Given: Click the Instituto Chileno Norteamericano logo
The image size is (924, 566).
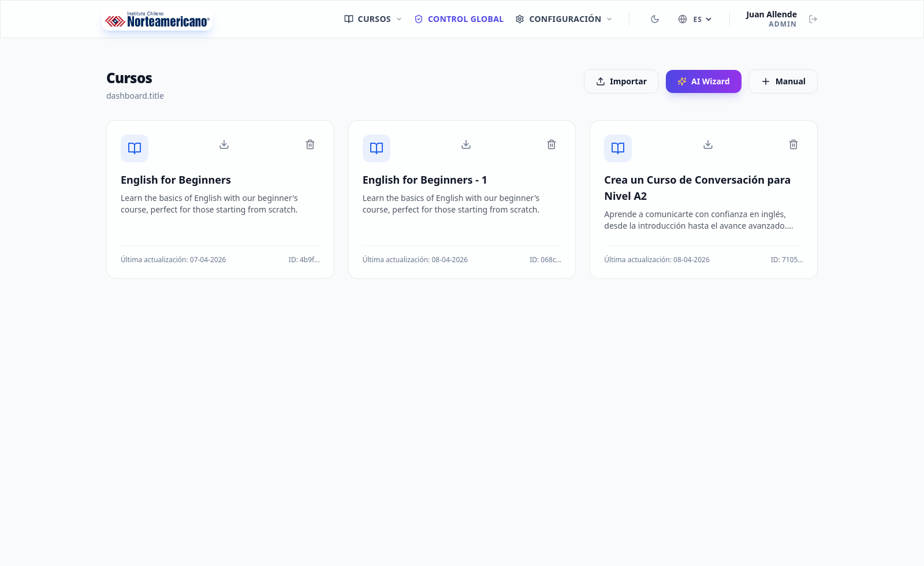Looking at the screenshot, I should click(157, 20).
